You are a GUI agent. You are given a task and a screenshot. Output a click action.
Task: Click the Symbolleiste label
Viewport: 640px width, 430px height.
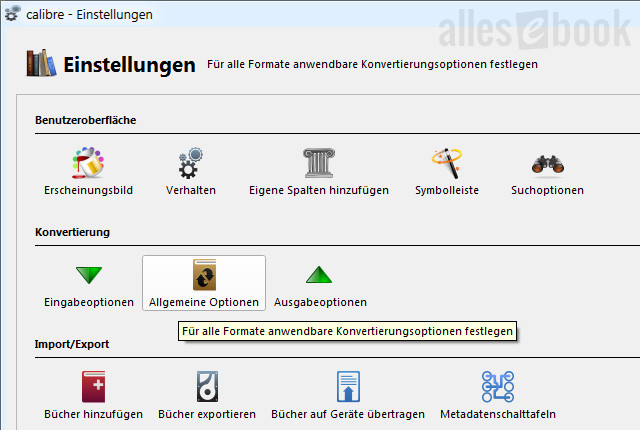[447, 191]
